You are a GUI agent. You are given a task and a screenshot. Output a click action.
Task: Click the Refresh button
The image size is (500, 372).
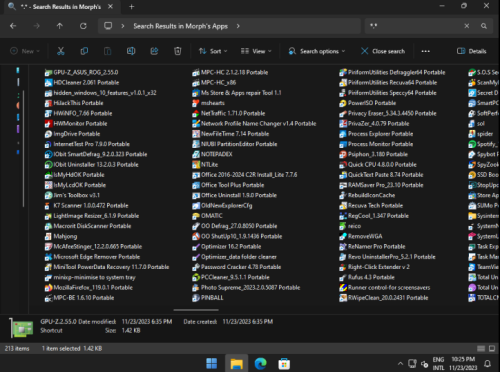(83, 26)
